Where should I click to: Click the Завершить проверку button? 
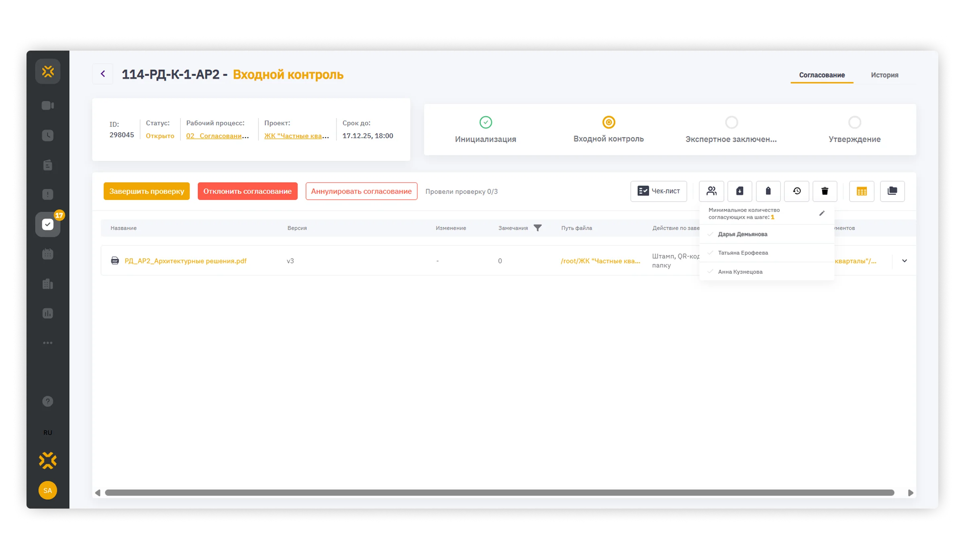(x=147, y=191)
